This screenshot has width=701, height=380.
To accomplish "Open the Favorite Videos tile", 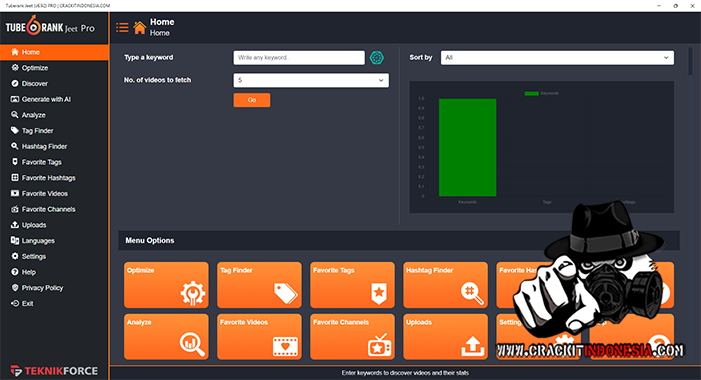I will (x=259, y=337).
